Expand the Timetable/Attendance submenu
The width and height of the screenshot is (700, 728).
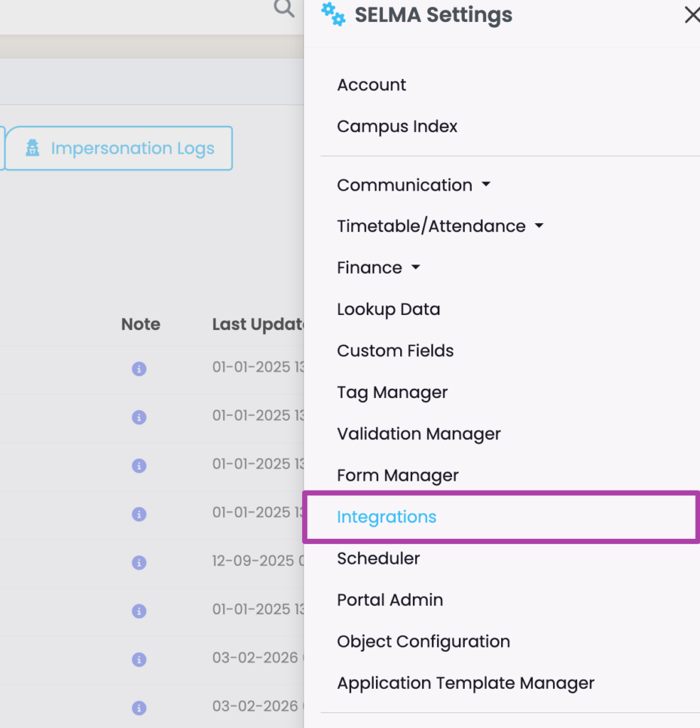pyautogui.click(x=440, y=227)
